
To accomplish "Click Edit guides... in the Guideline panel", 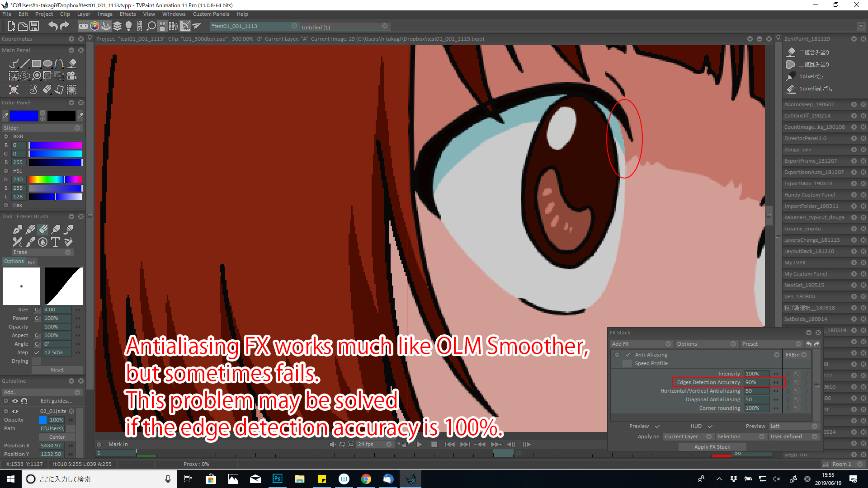I will click(56, 401).
